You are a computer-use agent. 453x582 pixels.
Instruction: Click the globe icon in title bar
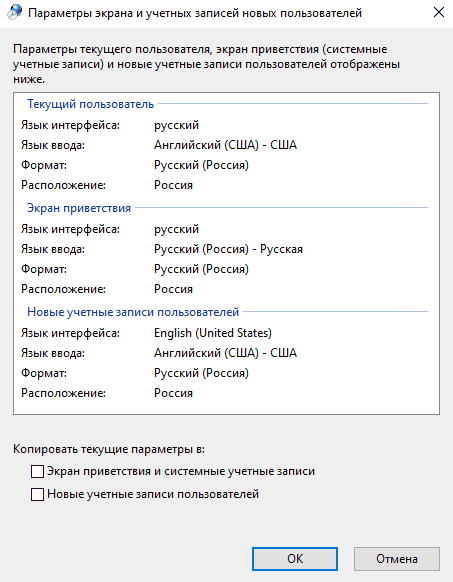[x=14, y=13]
